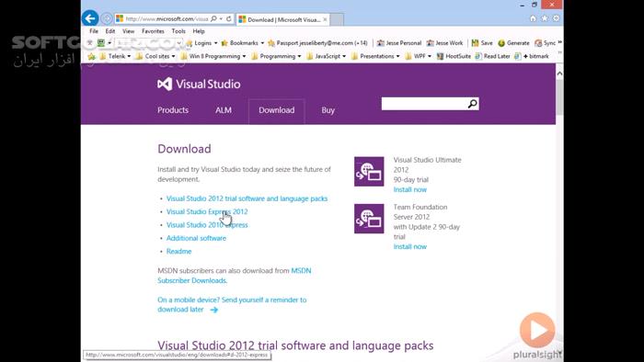Viewport: 644px width, 362px height.
Task: Go to Products navigation tab
Action: point(173,110)
